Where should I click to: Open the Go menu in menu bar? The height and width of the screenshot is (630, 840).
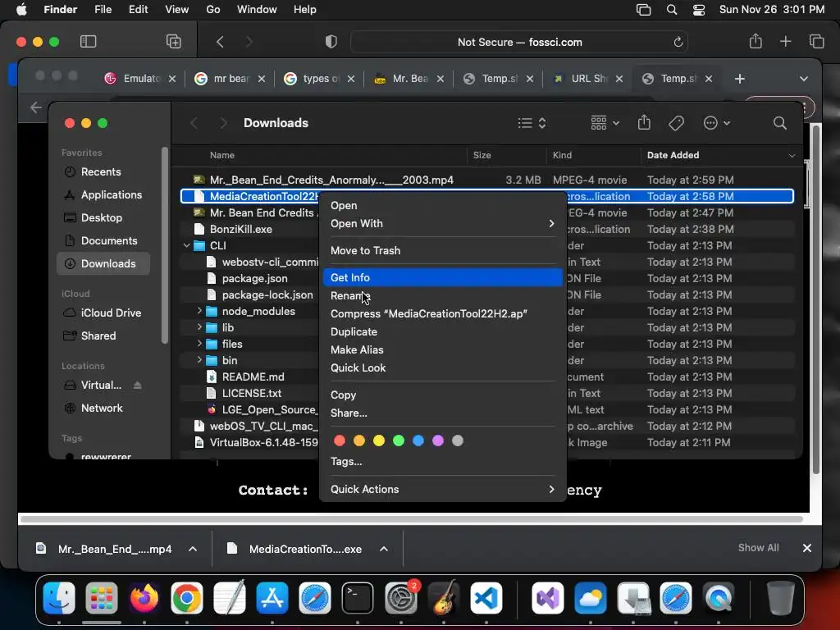(x=212, y=10)
